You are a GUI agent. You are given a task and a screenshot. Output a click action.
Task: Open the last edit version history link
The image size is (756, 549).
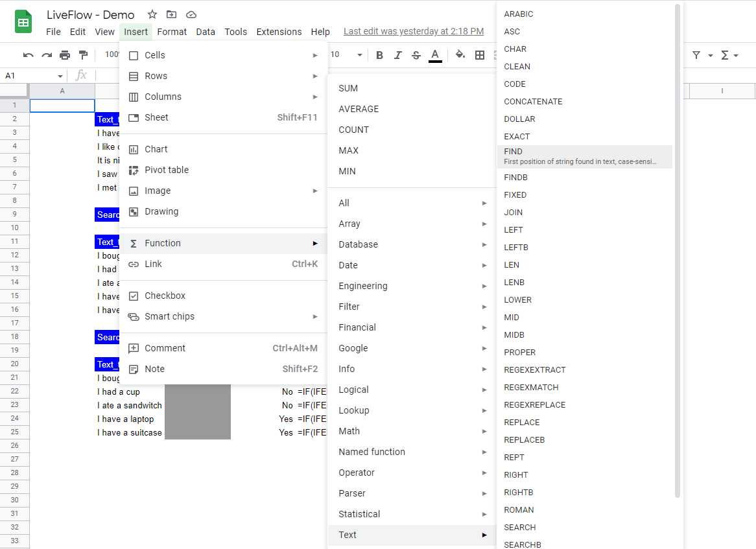tap(414, 31)
